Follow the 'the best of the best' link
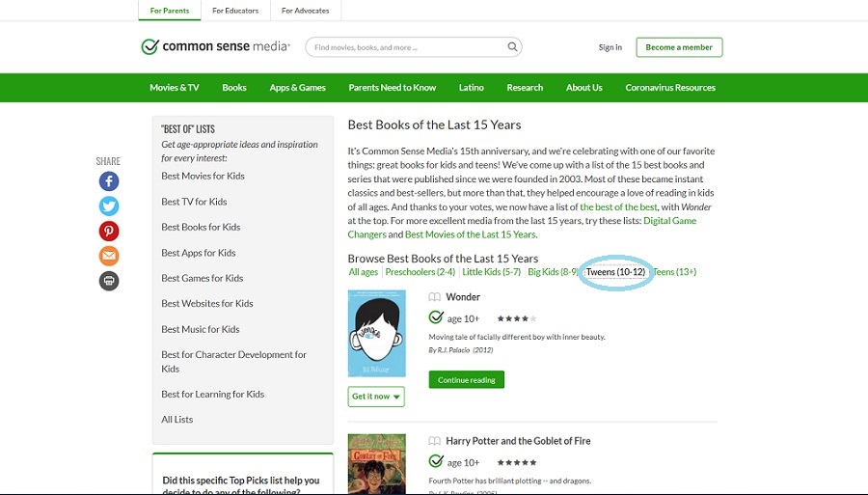 [x=618, y=207]
